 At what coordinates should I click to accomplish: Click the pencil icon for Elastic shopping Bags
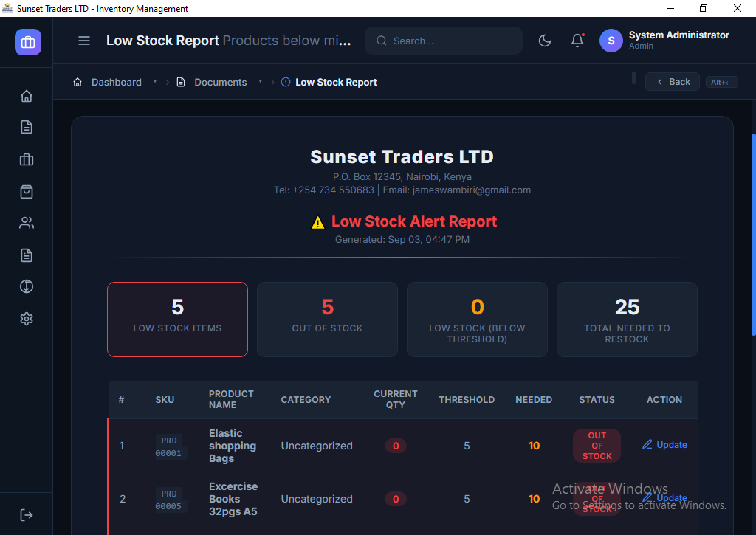click(647, 444)
